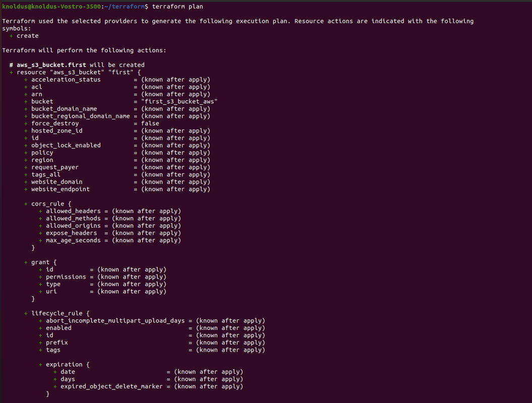532x403 pixels.
Task: Click '(known after apply)' value of max_age_seconds
Action: 147,240
